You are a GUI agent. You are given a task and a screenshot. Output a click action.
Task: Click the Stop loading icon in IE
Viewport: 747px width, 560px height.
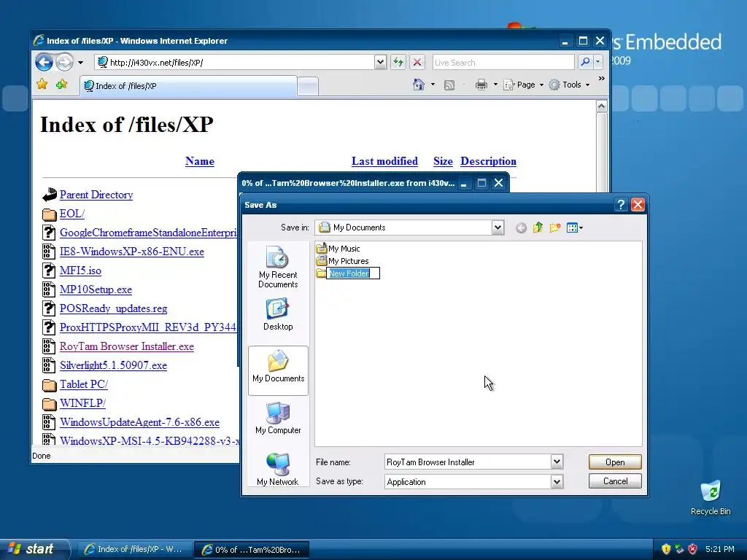coord(417,62)
